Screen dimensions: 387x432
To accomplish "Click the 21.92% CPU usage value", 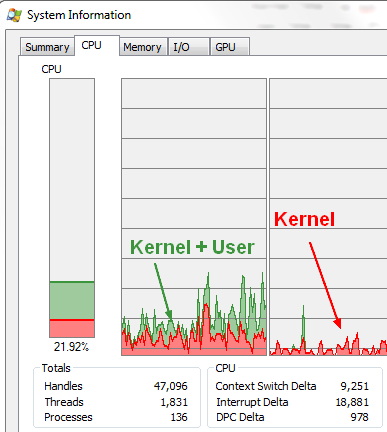I will [x=71, y=347].
